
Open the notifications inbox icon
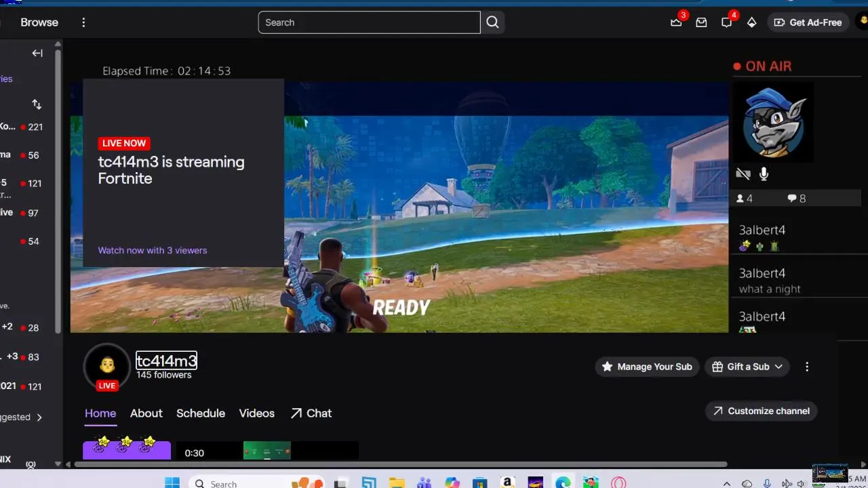pyautogui.click(x=701, y=22)
